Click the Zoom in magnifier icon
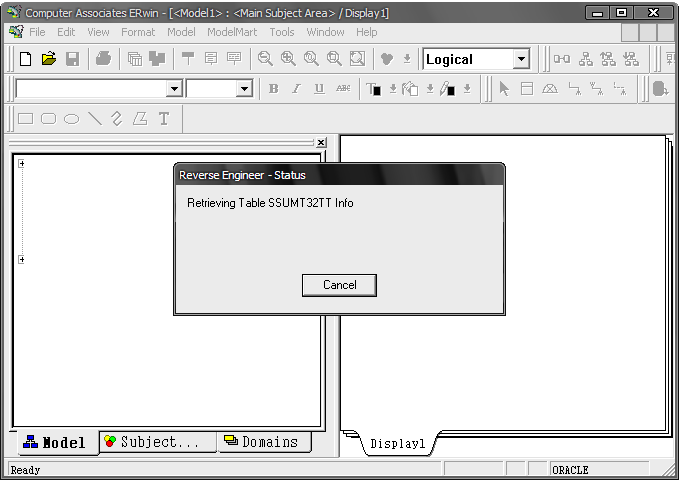Screen dimensions: 679x480 click(x=288, y=58)
